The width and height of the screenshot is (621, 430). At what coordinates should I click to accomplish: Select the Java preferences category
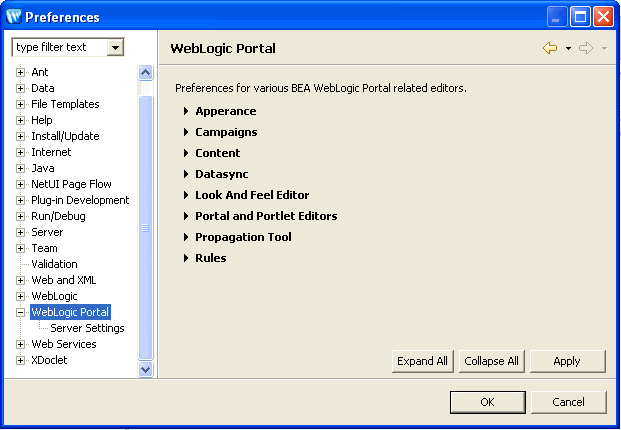click(43, 168)
